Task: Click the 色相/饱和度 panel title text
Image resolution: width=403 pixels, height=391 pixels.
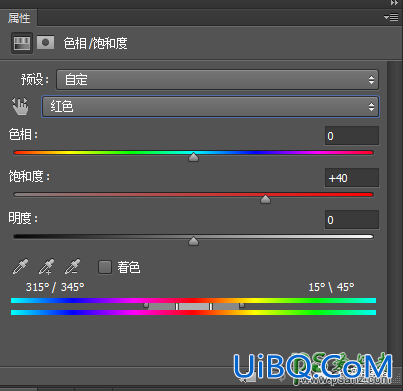Action: pyautogui.click(x=95, y=43)
